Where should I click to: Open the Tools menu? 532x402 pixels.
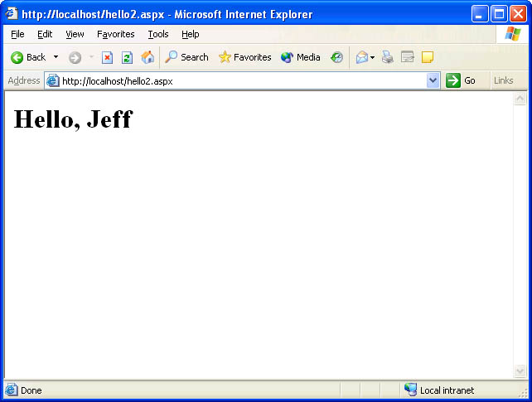click(158, 34)
